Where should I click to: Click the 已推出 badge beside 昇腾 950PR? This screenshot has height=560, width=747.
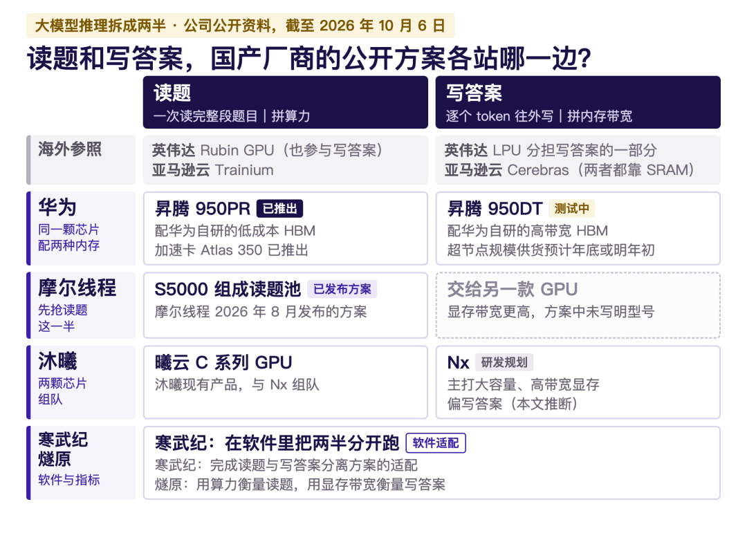pyautogui.click(x=279, y=209)
